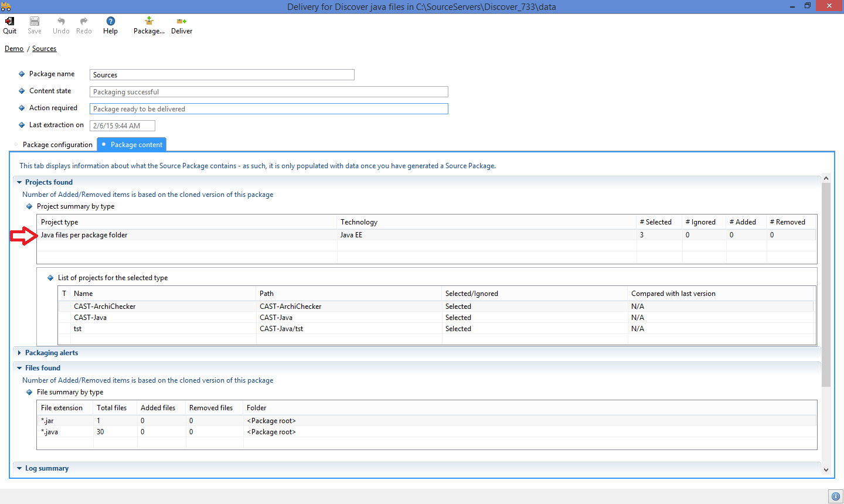Open the Demo breadcrumb link

14,49
